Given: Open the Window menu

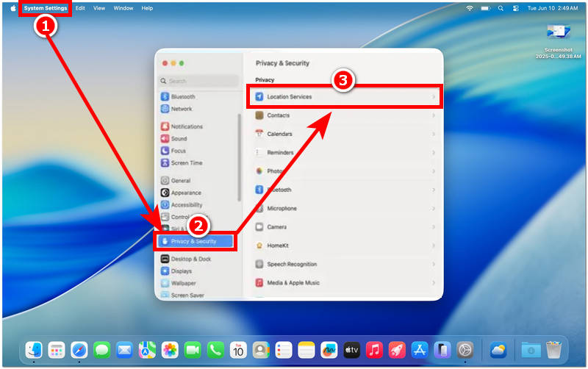Looking at the screenshot, I should click(123, 8).
